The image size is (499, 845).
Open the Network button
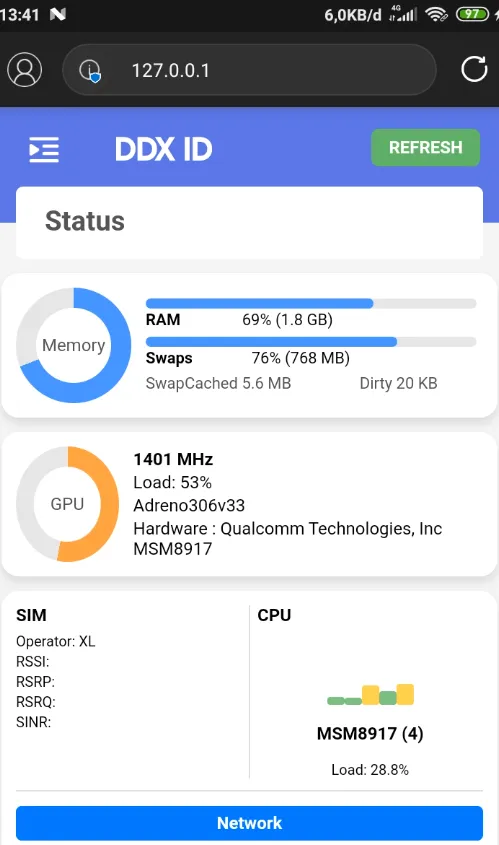250,823
